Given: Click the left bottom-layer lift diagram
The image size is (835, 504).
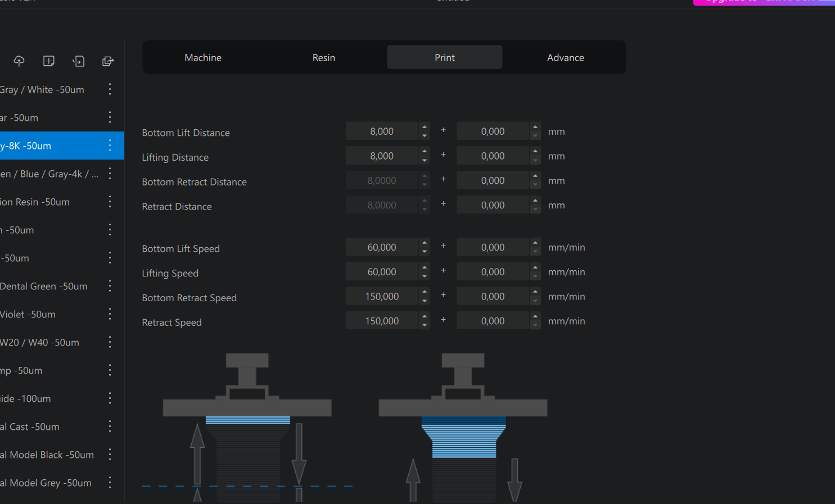Looking at the screenshot, I should point(247,428).
